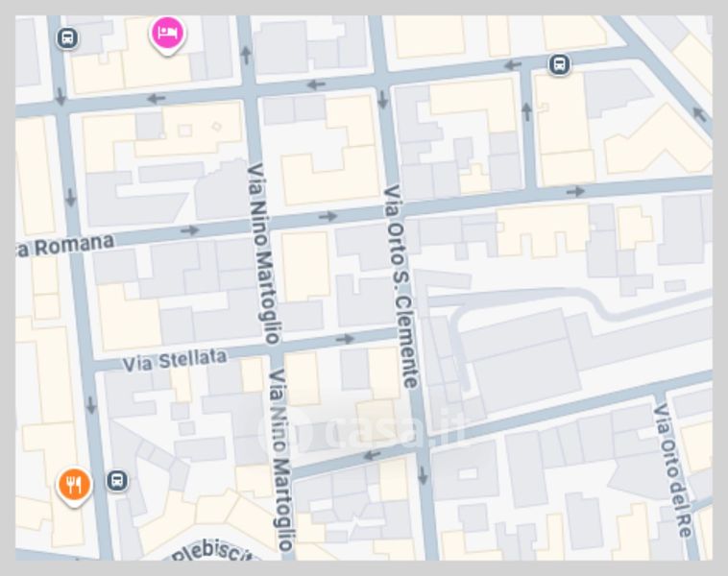Click the partially visible Romana street label
This screenshot has height=576, width=728.
point(64,246)
